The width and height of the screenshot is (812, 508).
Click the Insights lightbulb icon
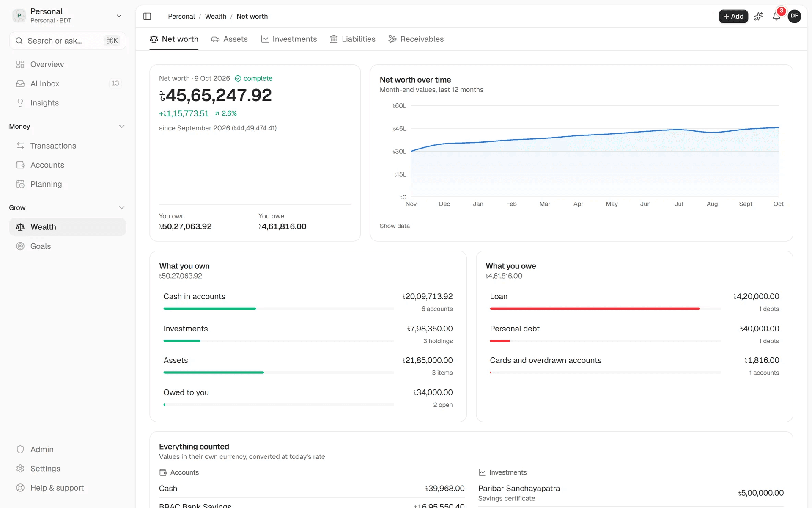[x=20, y=103]
